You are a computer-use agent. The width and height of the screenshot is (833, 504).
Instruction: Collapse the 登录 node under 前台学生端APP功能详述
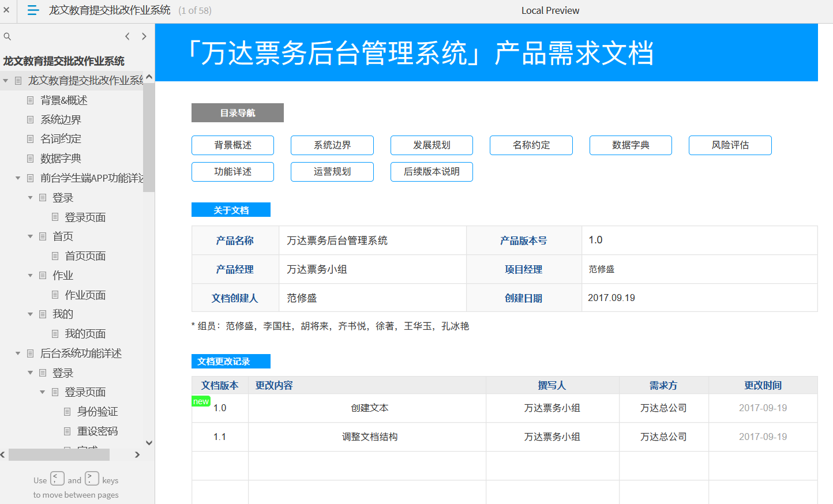30,198
